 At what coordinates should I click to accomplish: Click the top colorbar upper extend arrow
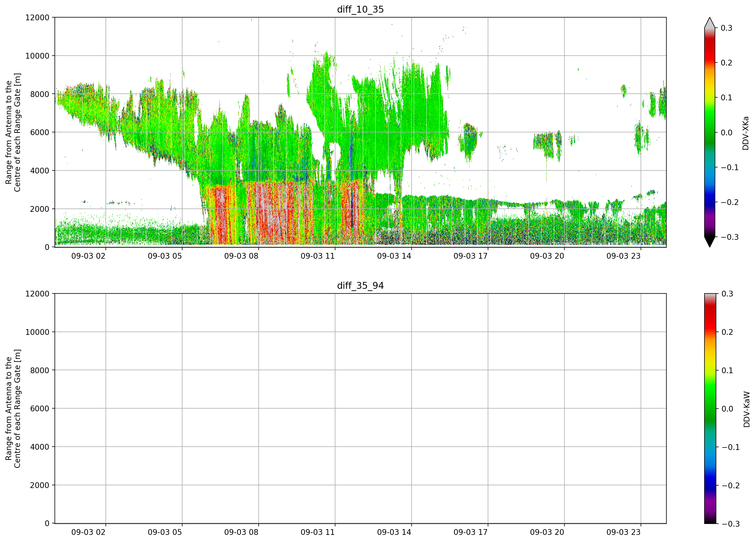tap(710, 22)
